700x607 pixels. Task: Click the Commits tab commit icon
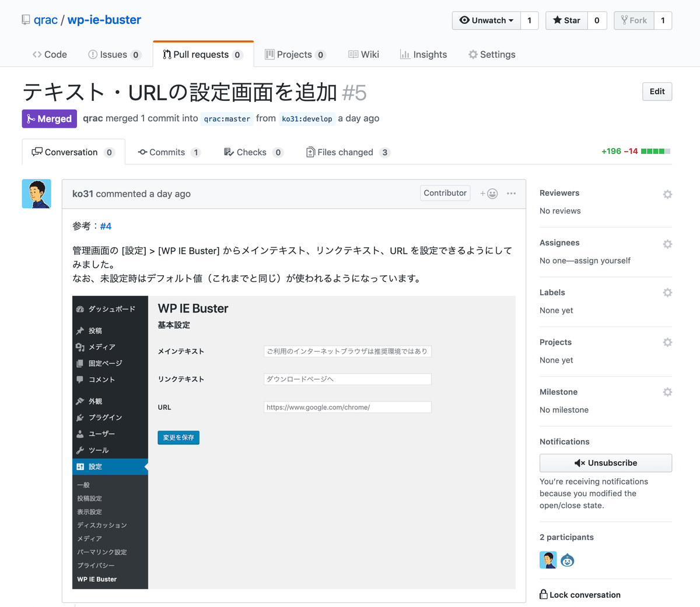tap(142, 152)
